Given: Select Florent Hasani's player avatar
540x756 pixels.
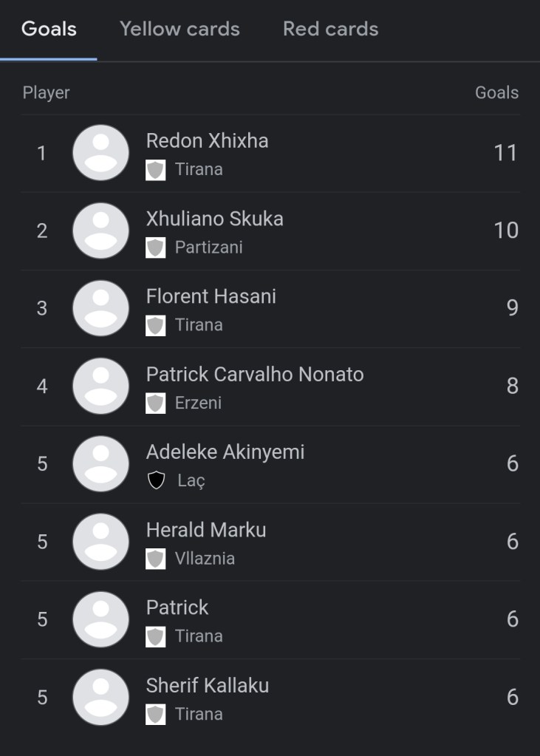Looking at the screenshot, I should [100, 308].
